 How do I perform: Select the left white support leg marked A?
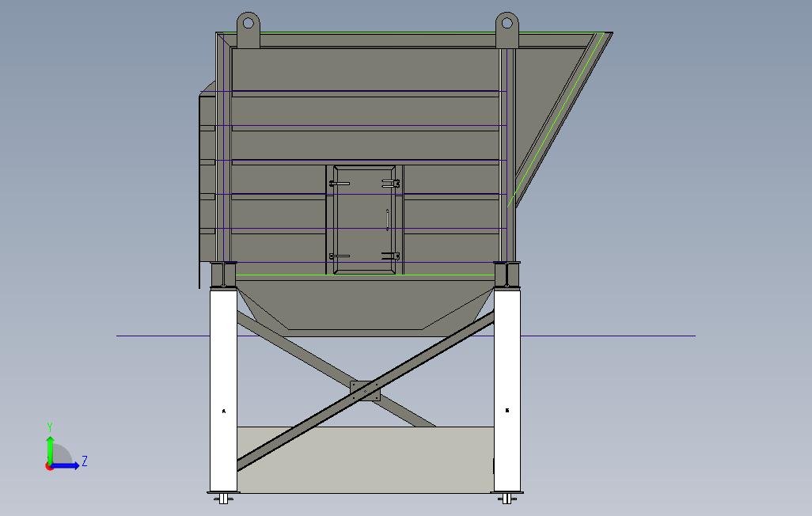223,390
